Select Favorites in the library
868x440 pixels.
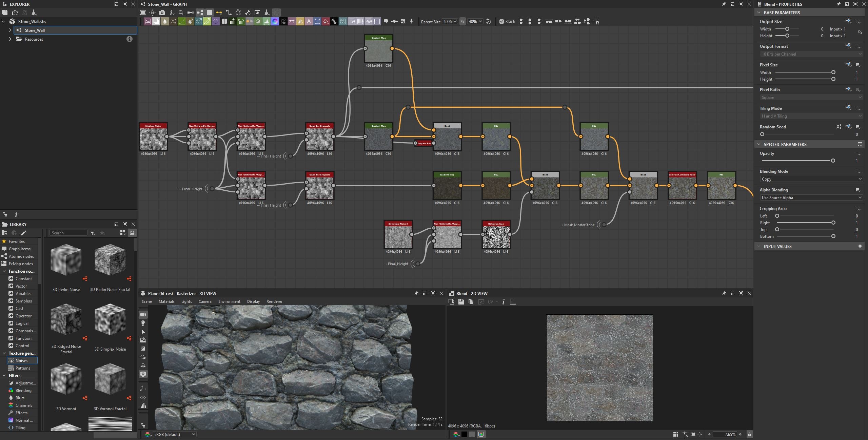click(17, 242)
